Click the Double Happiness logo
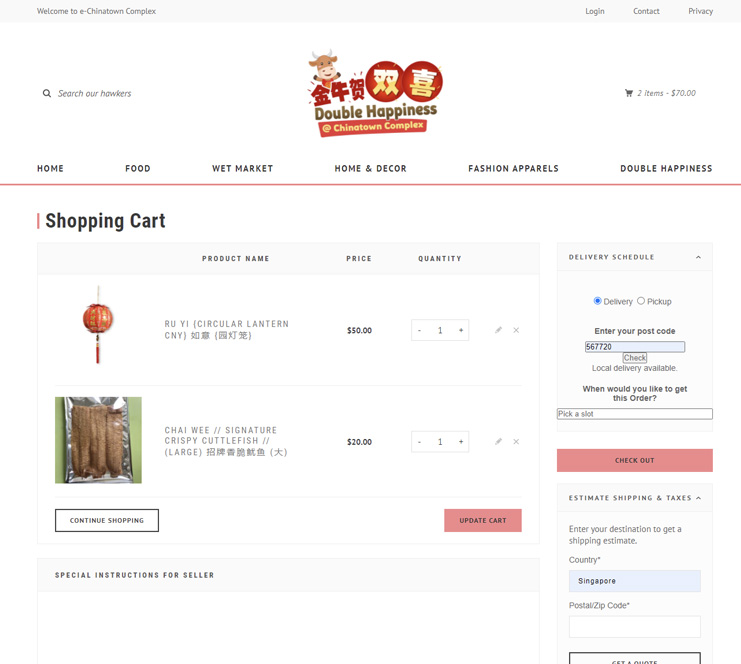The width and height of the screenshot is (741, 664). coord(375,93)
